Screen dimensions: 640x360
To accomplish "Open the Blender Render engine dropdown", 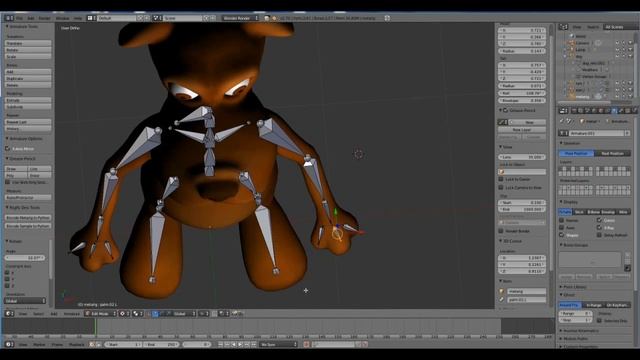I will click(240, 18).
